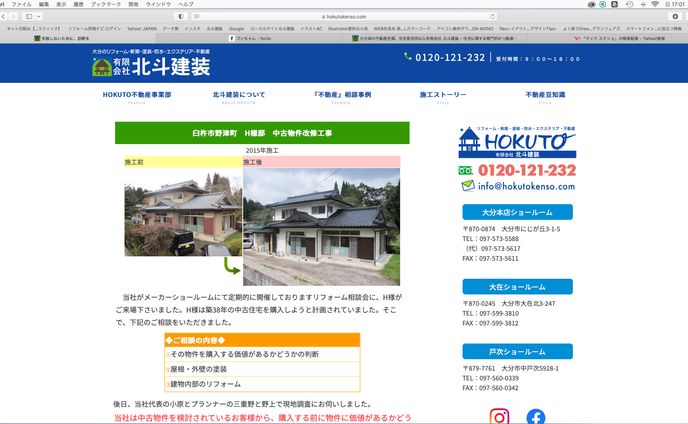Open the dropdown arrow beside the sidebar button
688x424 pixels.
(x=39, y=16)
